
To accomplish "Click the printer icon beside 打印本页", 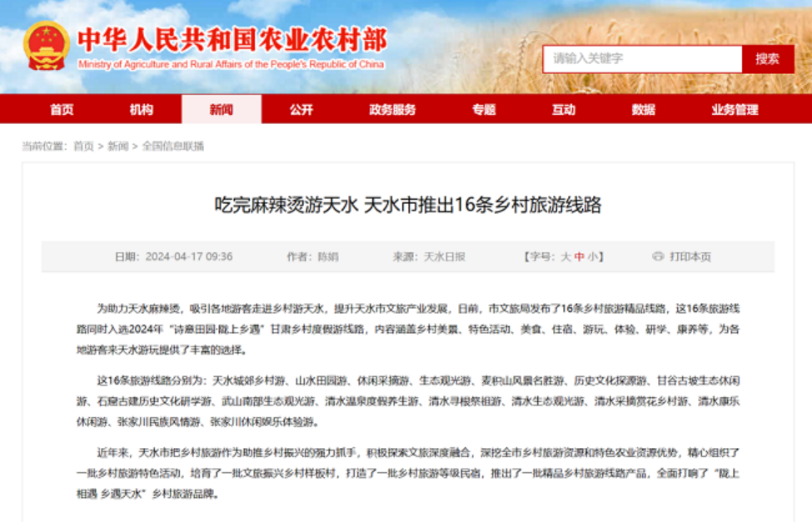I will pos(658,256).
